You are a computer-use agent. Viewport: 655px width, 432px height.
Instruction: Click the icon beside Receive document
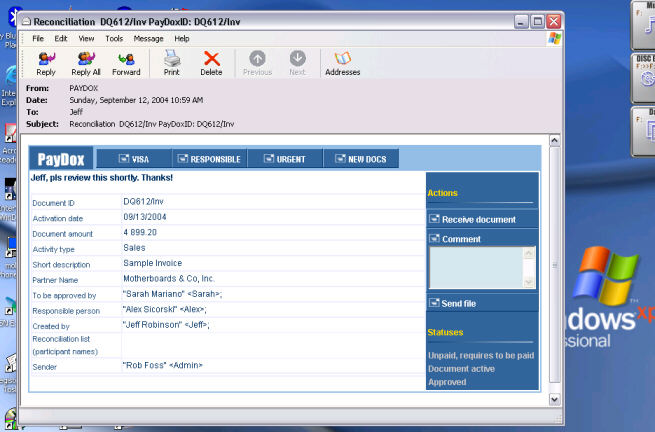(434, 219)
